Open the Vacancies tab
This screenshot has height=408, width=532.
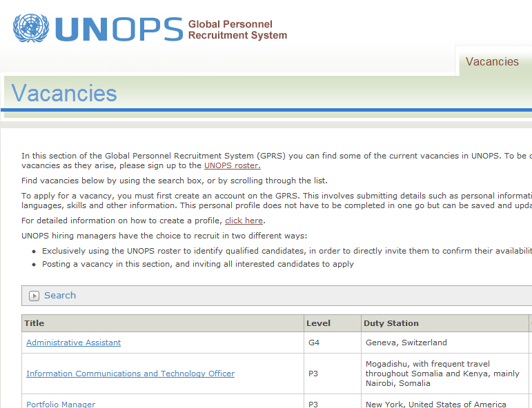coord(491,62)
